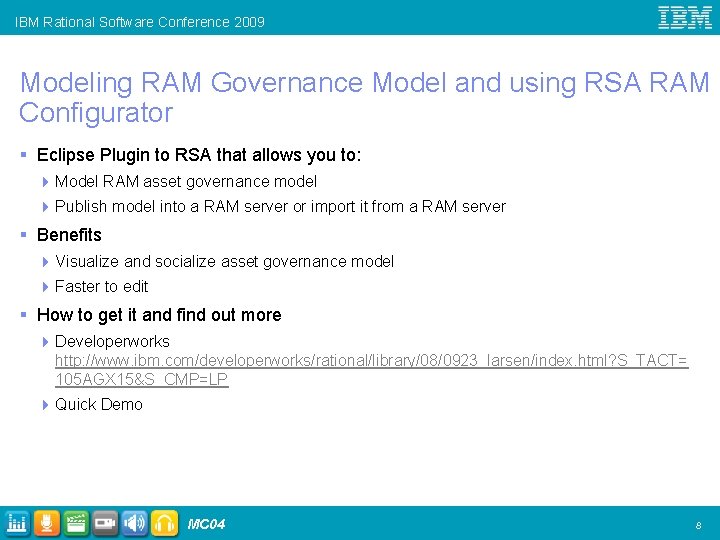Click the 'Quick Demo' bullet
The image size is (720, 540).
click(98, 405)
